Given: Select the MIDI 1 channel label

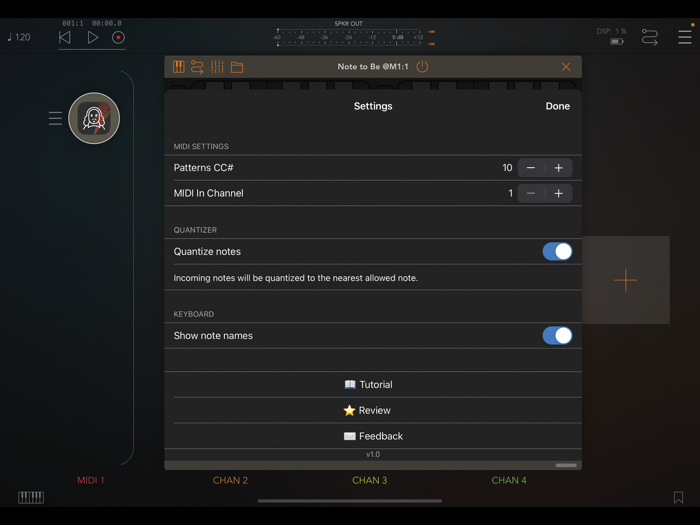Looking at the screenshot, I should (91, 480).
